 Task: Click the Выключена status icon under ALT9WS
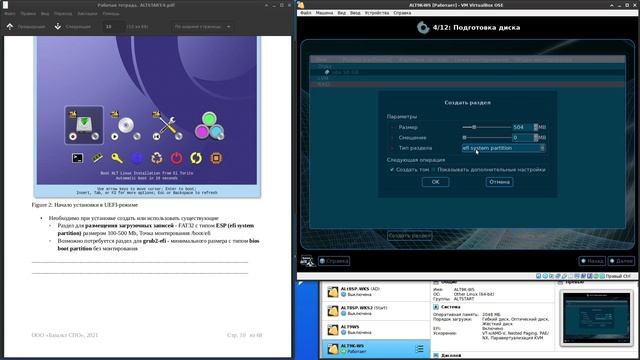343,333
